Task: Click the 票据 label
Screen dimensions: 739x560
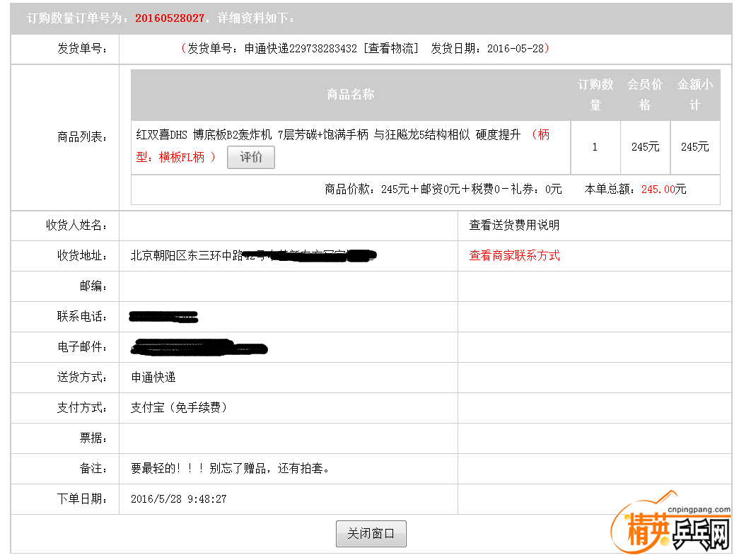Action: pyautogui.click(x=93, y=438)
